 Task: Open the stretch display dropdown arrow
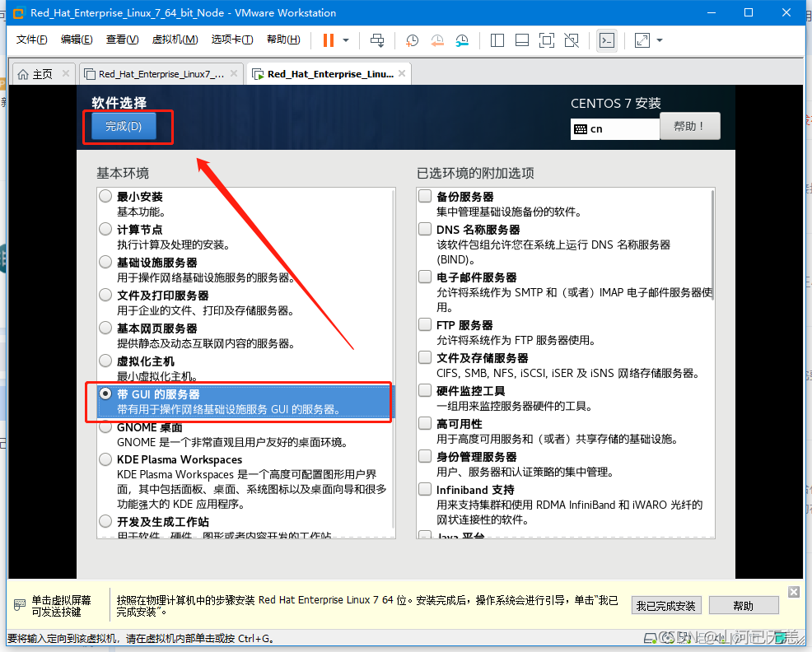(x=660, y=40)
